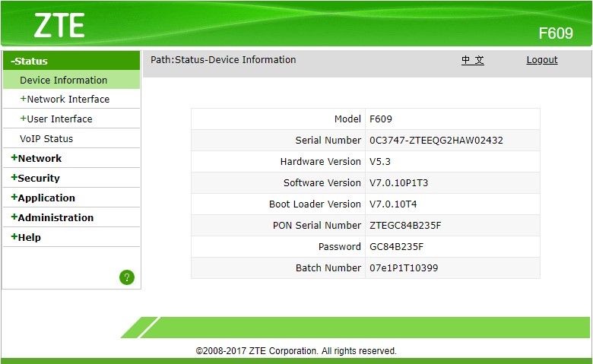Viewport: 593px width, 364px height.
Task: Click the F609 model name in header
Action: tap(556, 33)
